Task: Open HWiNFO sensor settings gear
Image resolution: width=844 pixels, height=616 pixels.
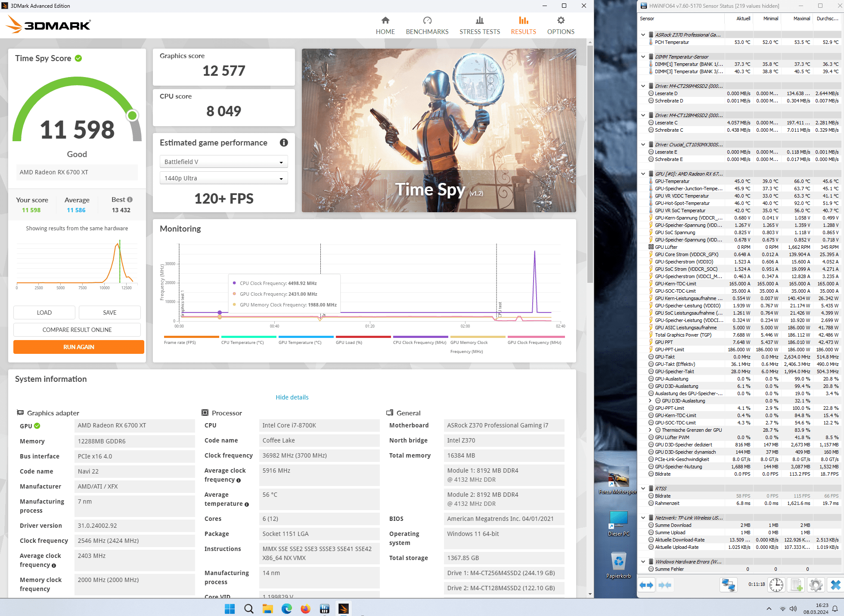Action: (x=816, y=585)
